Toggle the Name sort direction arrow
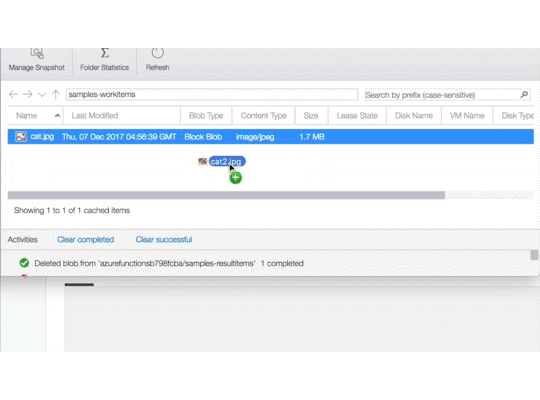The width and height of the screenshot is (540, 400). [x=58, y=116]
